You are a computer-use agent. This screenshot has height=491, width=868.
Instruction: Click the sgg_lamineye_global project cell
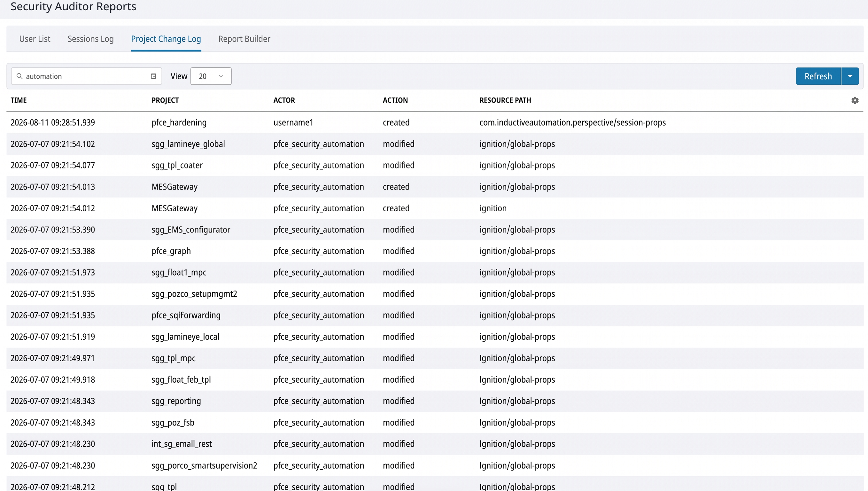tap(188, 144)
